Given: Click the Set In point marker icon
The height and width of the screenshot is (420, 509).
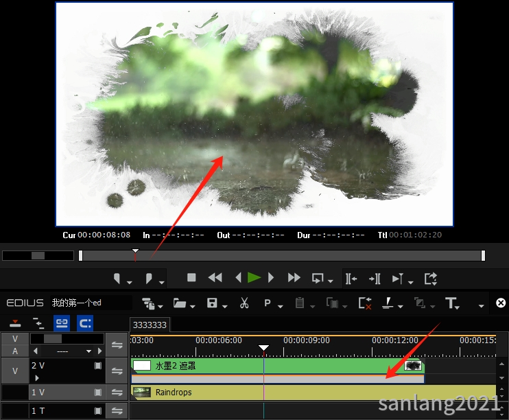Looking at the screenshot, I should (x=117, y=278).
